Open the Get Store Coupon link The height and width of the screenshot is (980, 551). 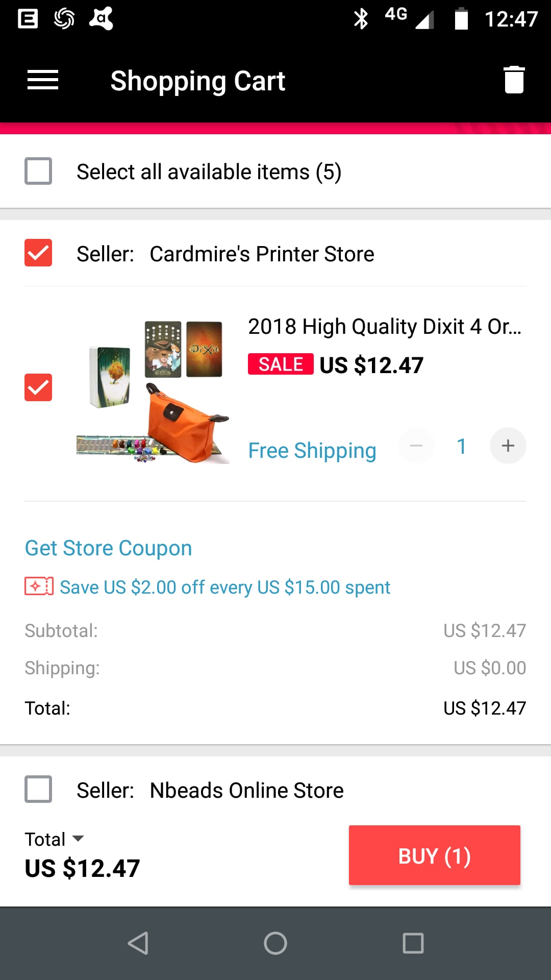(x=108, y=548)
